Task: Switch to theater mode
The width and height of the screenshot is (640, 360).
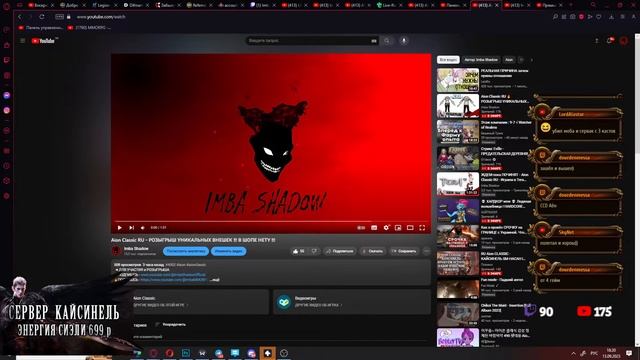Action: [410, 228]
